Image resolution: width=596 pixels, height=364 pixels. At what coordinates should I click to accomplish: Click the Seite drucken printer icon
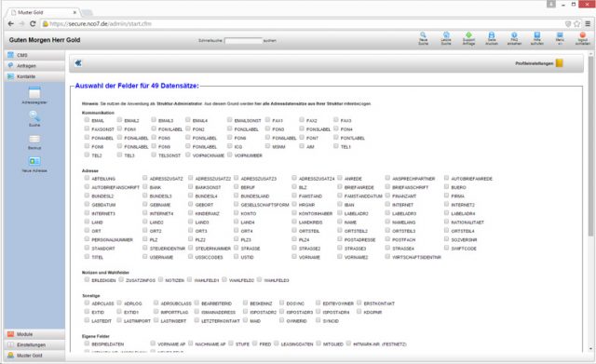tap(492, 35)
